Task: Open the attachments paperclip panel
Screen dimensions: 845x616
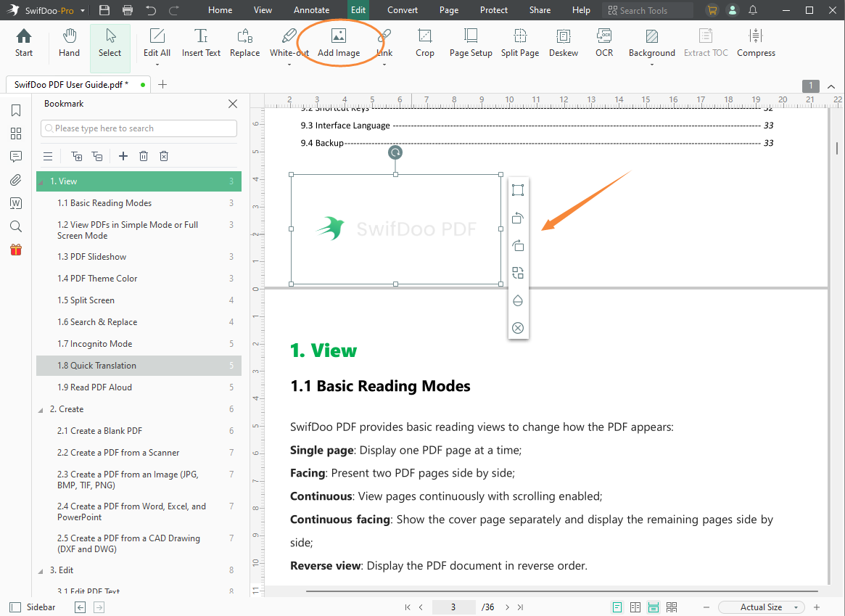Action: coord(16,180)
